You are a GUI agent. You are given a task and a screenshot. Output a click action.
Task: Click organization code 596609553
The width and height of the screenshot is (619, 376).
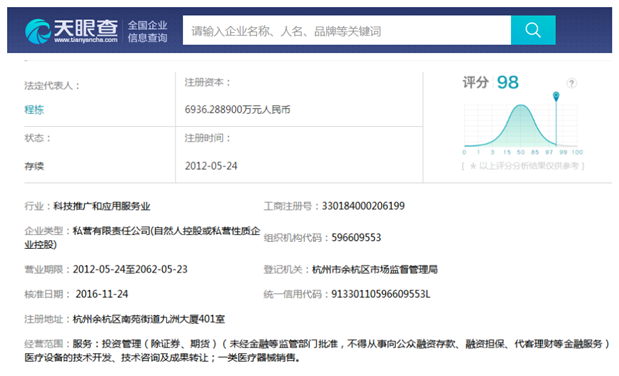pyautogui.click(x=356, y=237)
